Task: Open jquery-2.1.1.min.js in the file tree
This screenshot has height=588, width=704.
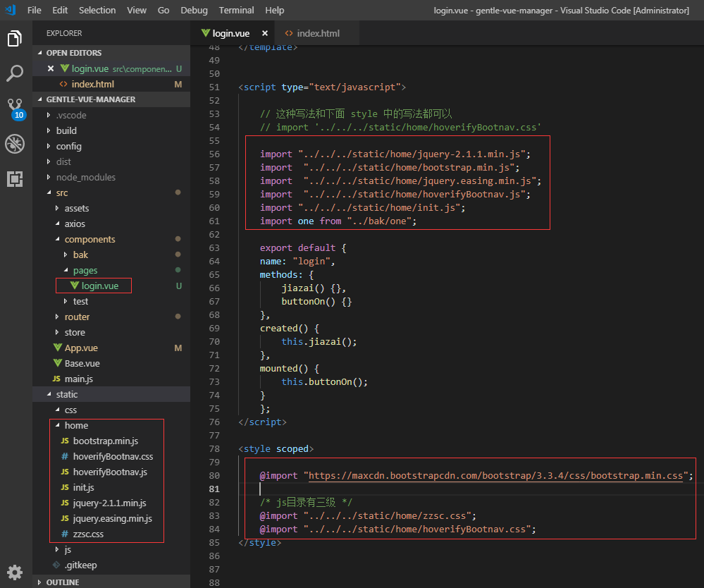Action: click(x=111, y=503)
